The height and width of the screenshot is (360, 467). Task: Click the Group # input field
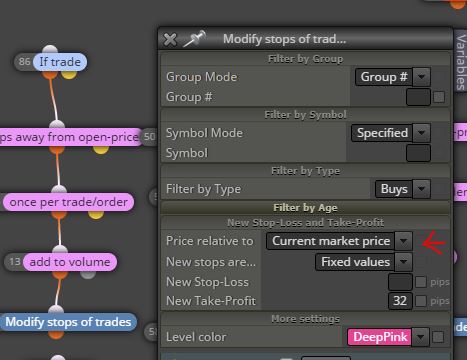(x=418, y=97)
